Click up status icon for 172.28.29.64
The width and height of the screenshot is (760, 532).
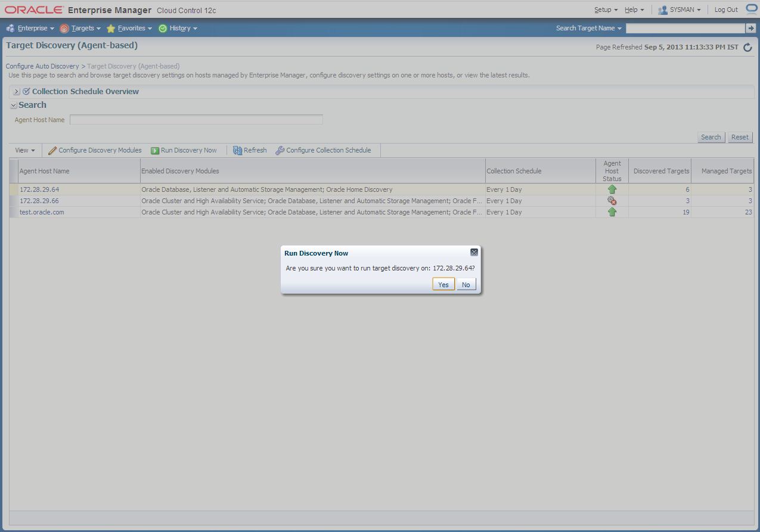pyautogui.click(x=612, y=189)
